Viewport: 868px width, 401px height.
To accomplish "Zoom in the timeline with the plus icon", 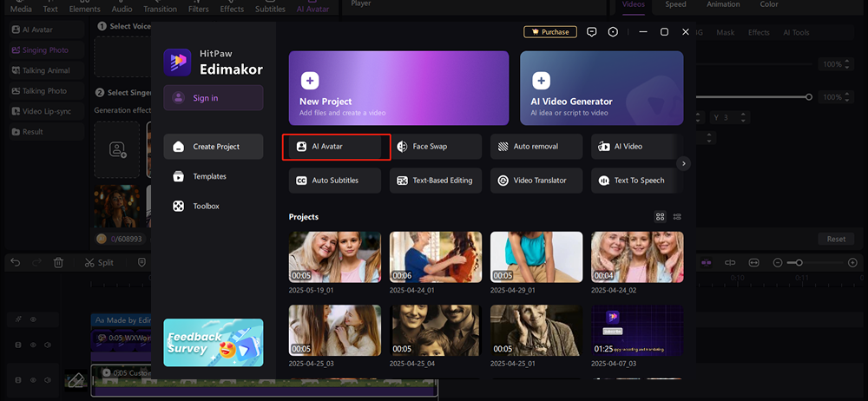I will pyautogui.click(x=852, y=262).
